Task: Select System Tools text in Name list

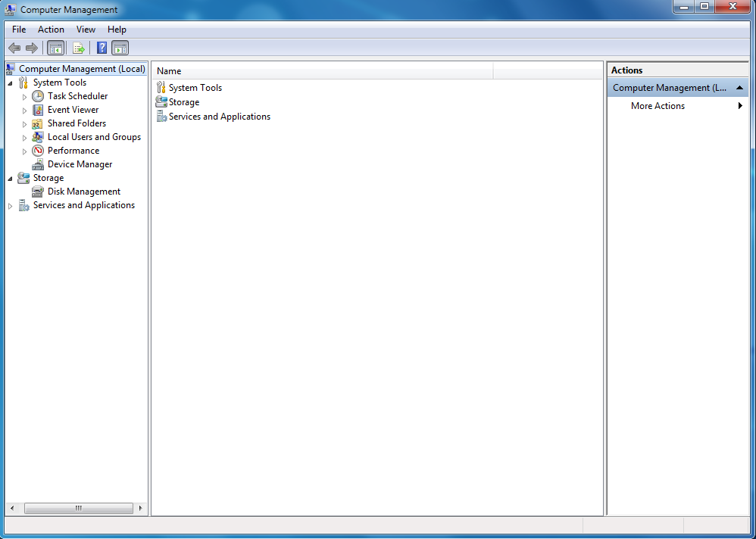Action: tap(195, 88)
